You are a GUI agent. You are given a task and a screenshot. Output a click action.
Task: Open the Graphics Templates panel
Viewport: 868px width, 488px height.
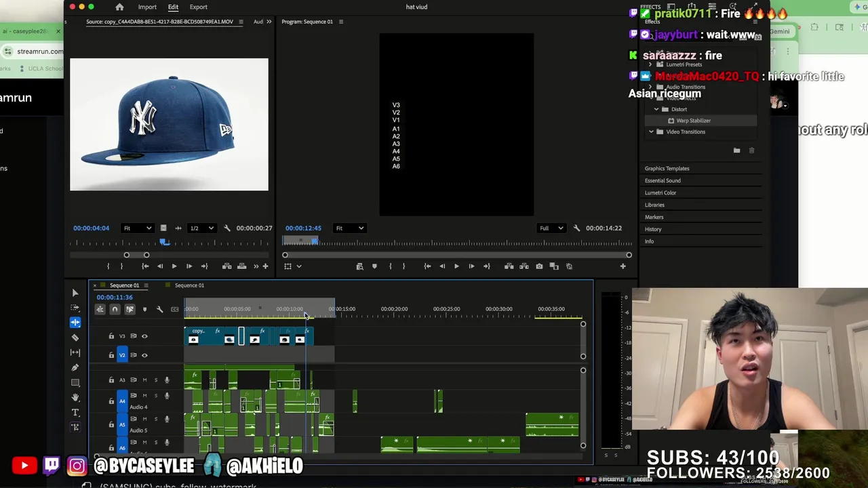click(667, 168)
